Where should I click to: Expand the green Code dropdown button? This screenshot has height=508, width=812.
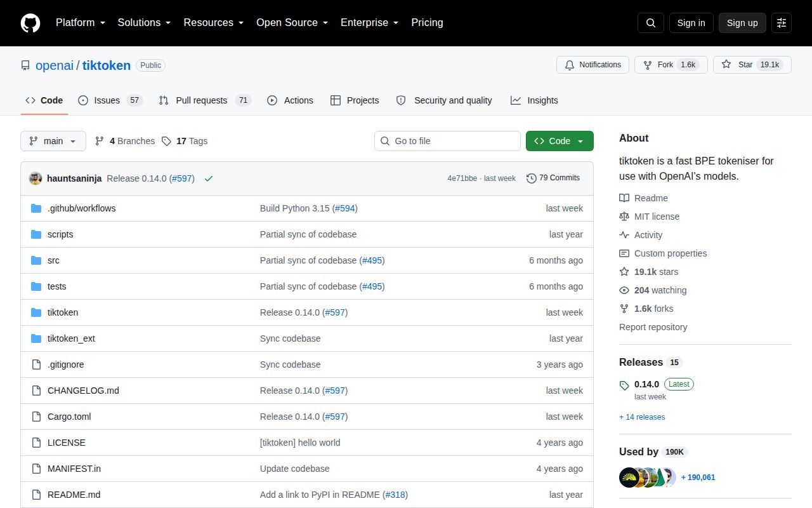coord(560,141)
